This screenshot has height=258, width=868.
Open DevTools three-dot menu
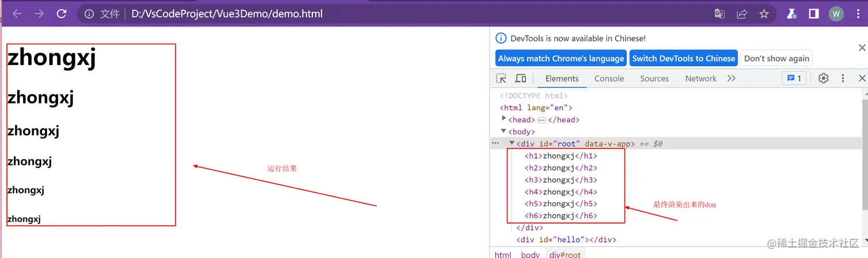843,78
